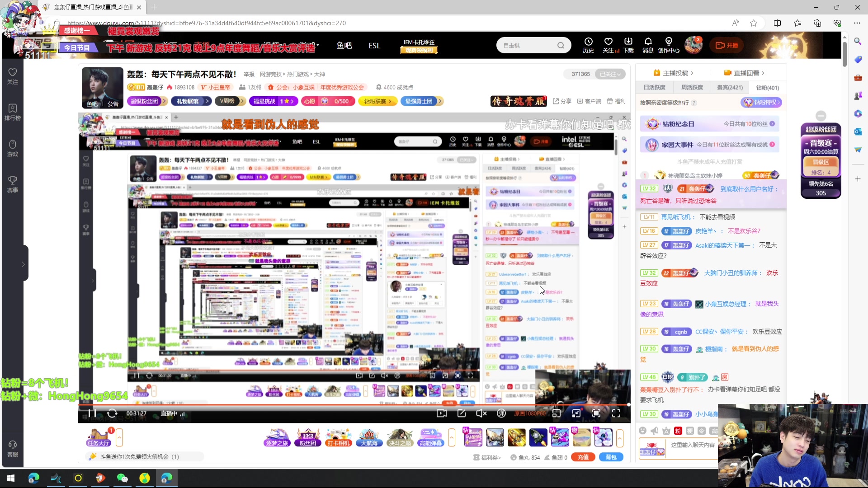Toggle the 弹 danmu bullet-comment display

(x=501, y=413)
